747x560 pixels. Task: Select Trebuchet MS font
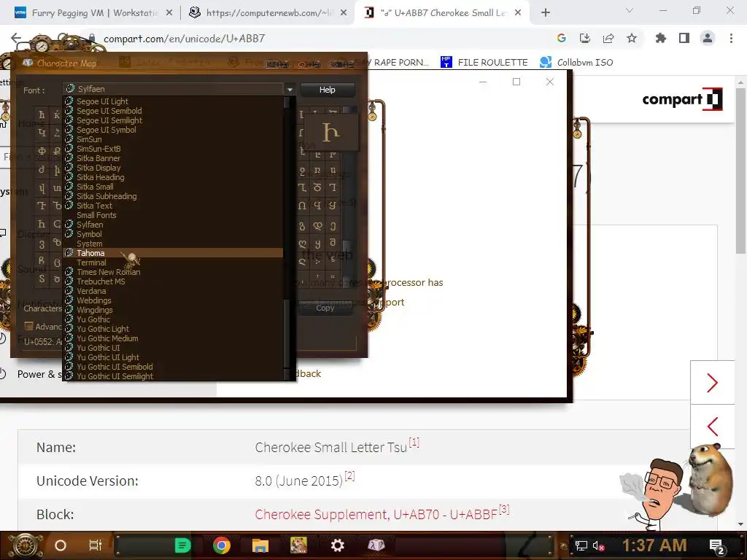pyautogui.click(x=174, y=281)
